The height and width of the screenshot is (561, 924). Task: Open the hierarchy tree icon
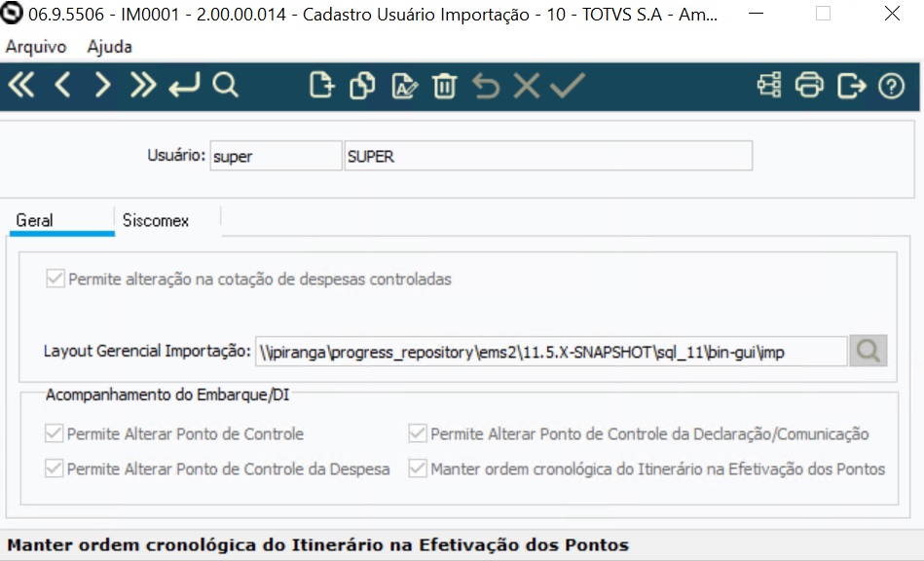pos(769,86)
